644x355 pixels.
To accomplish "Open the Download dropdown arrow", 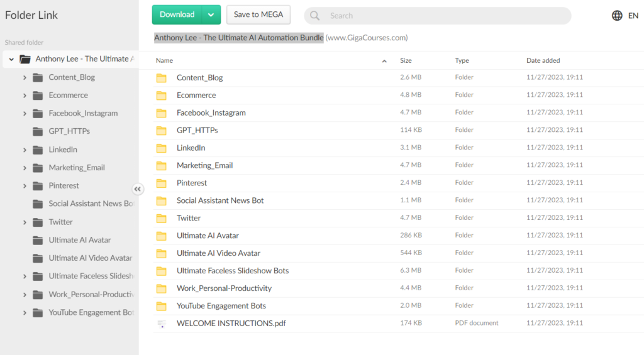I will point(211,14).
